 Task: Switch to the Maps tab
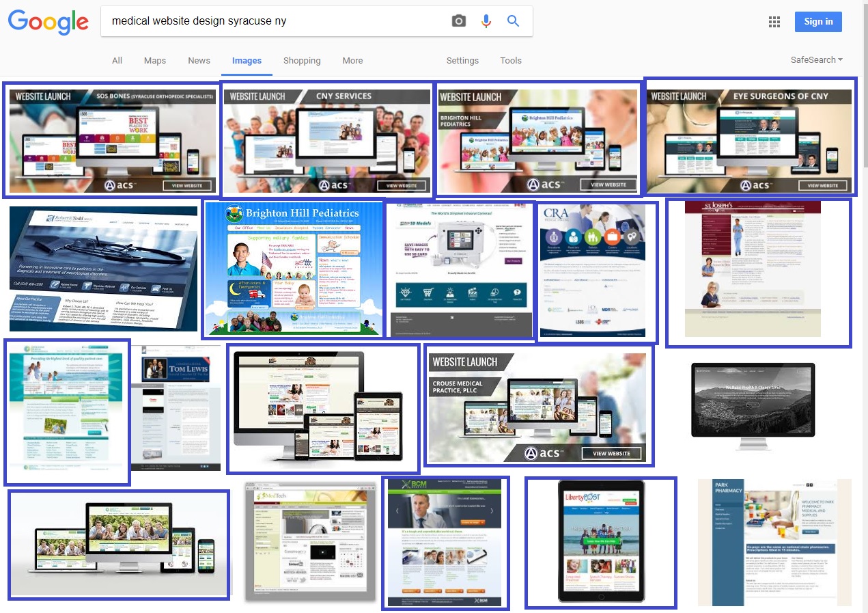[x=155, y=60]
